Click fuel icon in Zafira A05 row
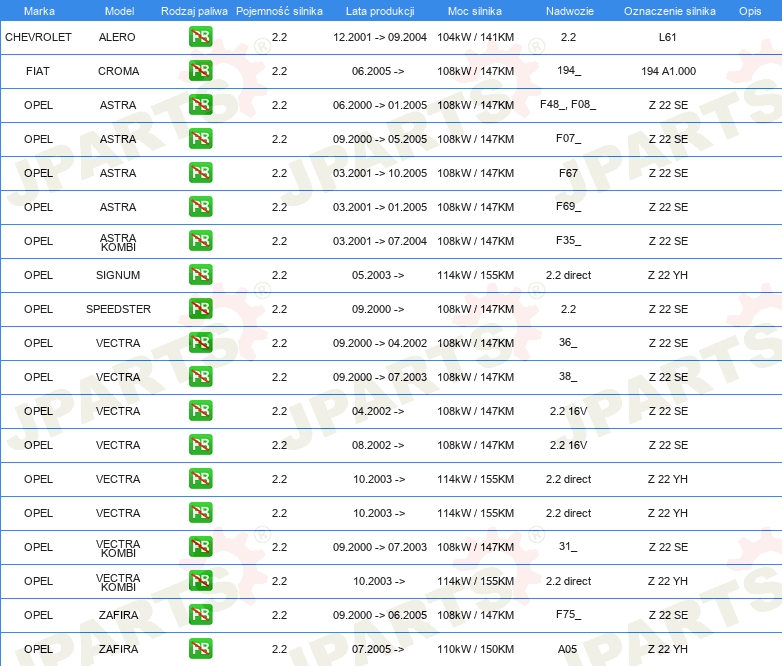The image size is (782, 666). (200, 649)
